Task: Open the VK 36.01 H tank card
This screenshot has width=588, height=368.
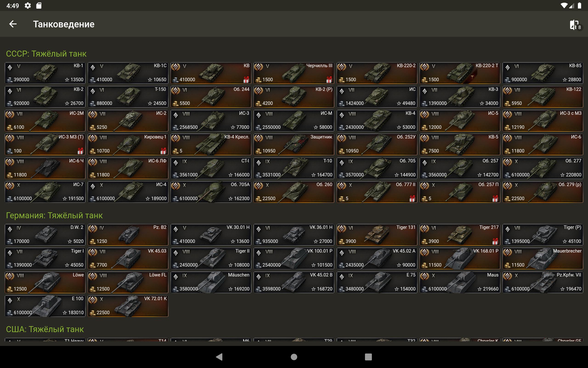Action: pyautogui.click(x=294, y=235)
